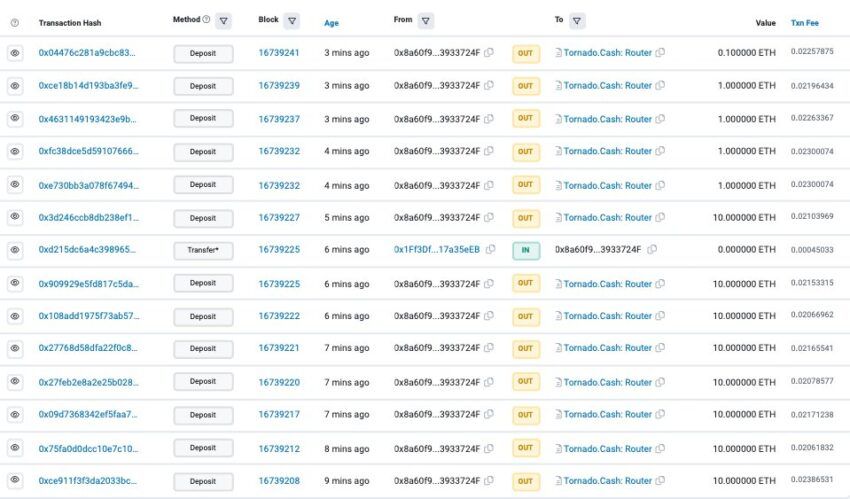Copy Tornado.Cash Router address in block 16739221 row
850x499 pixels.
[660, 348]
